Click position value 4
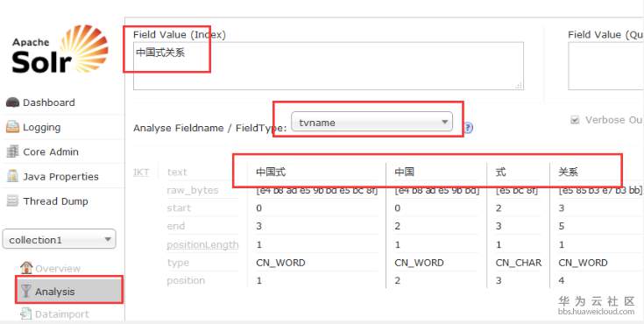 click(x=562, y=280)
